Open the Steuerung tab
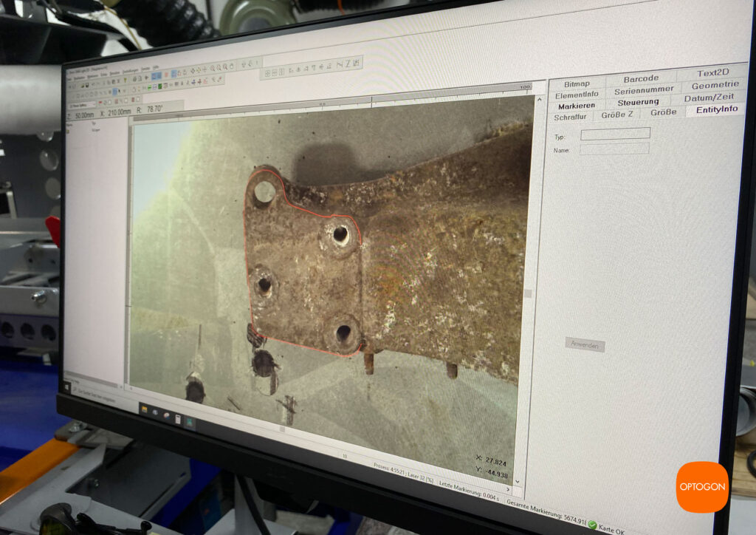 [x=638, y=102]
